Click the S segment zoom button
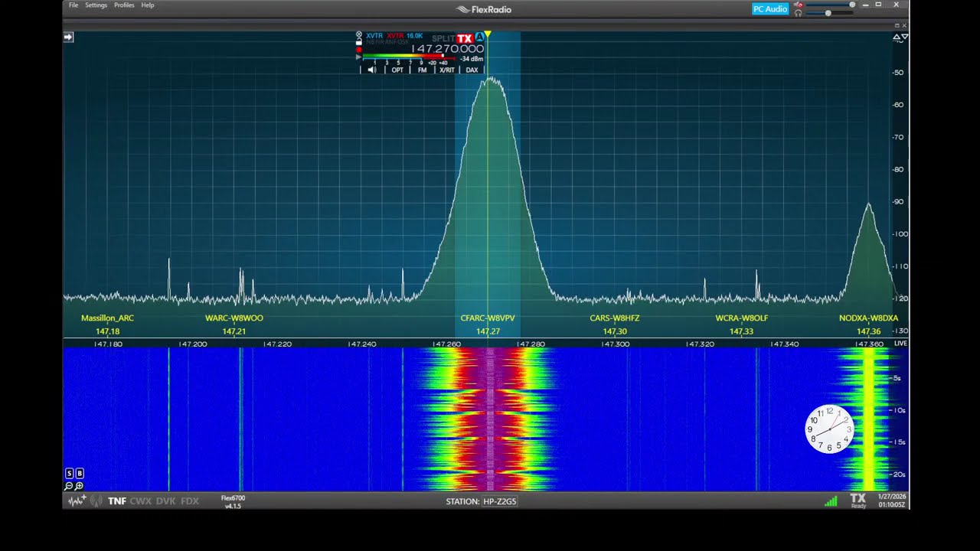The height and width of the screenshot is (551, 980). click(70, 474)
